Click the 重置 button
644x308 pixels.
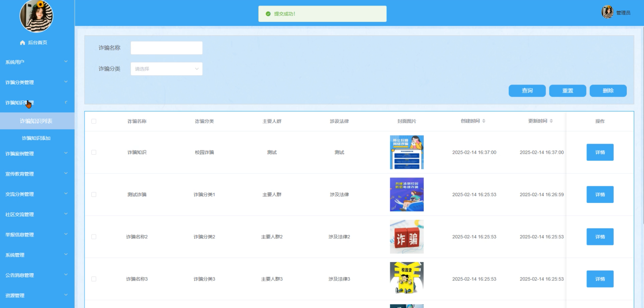tap(567, 91)
